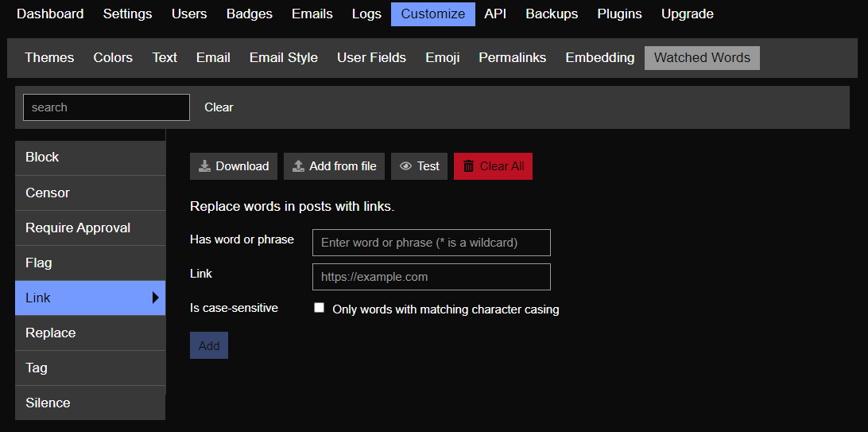Switch to the Emails admin tab
868x432 pixels.
[x=312, y=14]
